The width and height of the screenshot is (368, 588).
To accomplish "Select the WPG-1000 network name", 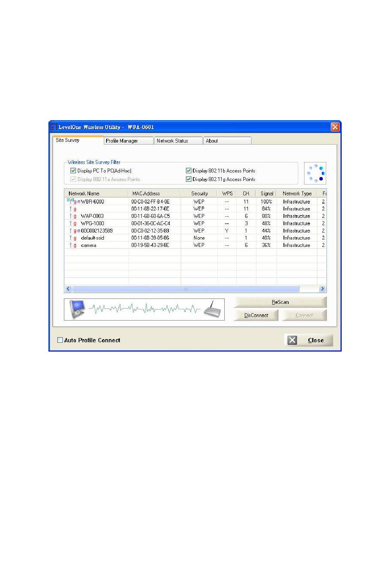I will [x=92, y=223].
